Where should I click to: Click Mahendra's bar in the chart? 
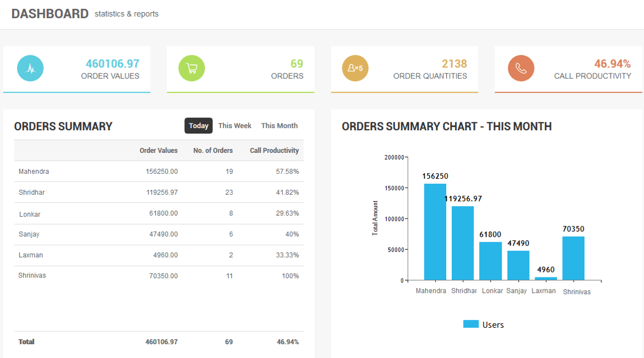(x=435, y=232)
